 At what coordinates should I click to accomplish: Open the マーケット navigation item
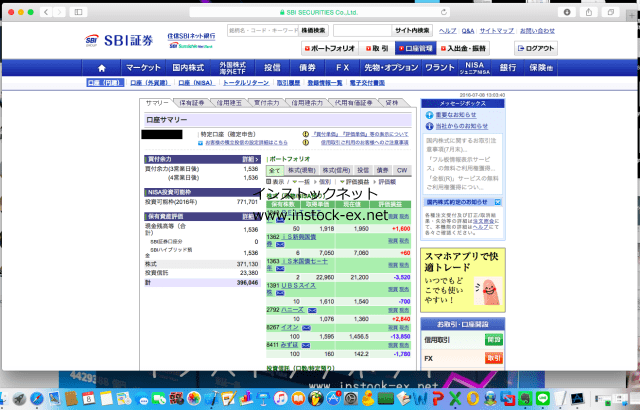(x=143, y=68)
